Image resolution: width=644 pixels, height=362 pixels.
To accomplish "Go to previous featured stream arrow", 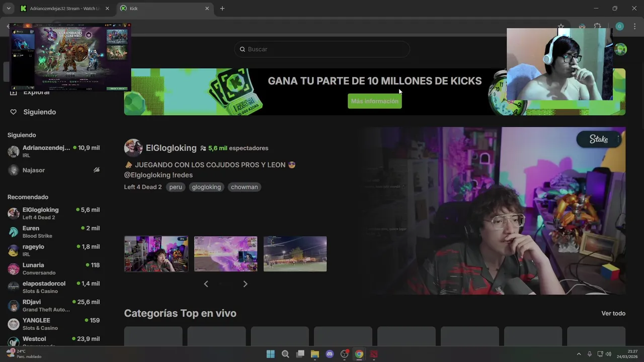I will (x=206, y=284).
